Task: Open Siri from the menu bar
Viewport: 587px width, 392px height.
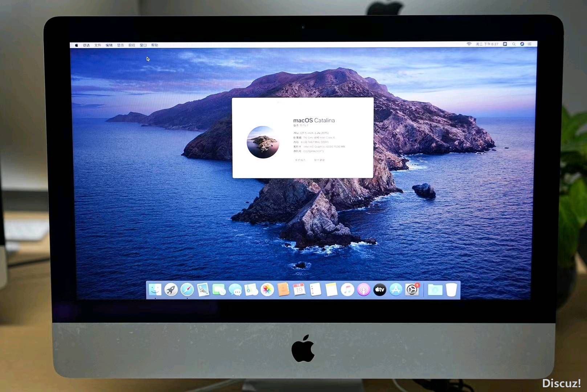Action: (x=522, y=44)
